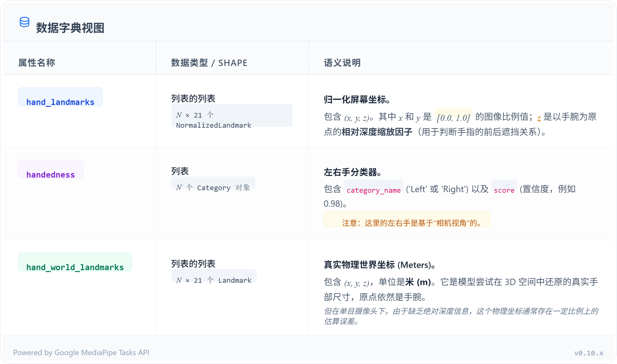Click the 归一化屏幕坐标 heading
617x364 pixels.
(x=357, y=100)
